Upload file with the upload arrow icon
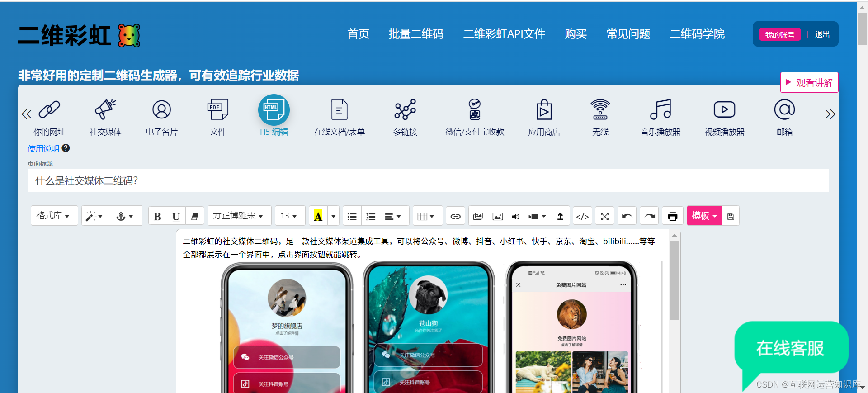This screenshot has width=868, height=393. click(x=560, y=216)
